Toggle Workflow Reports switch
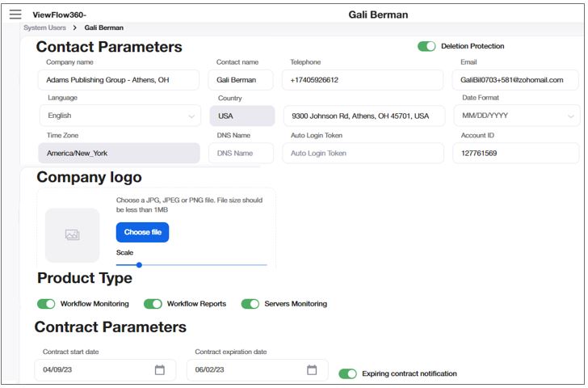588x388 pixels. (153, 304)
